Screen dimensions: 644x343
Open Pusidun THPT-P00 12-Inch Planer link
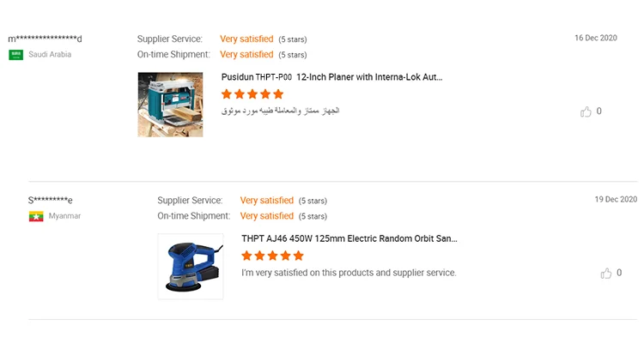point(331,77)
